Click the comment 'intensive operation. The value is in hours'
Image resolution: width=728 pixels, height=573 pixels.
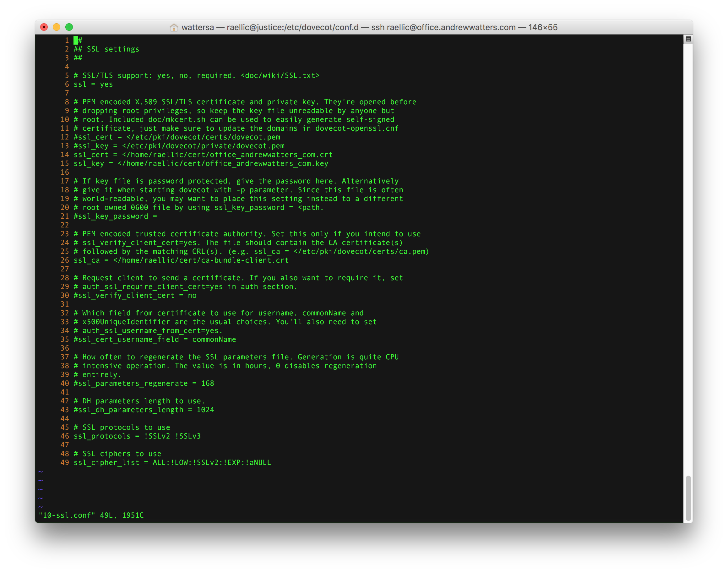(225, 366)
